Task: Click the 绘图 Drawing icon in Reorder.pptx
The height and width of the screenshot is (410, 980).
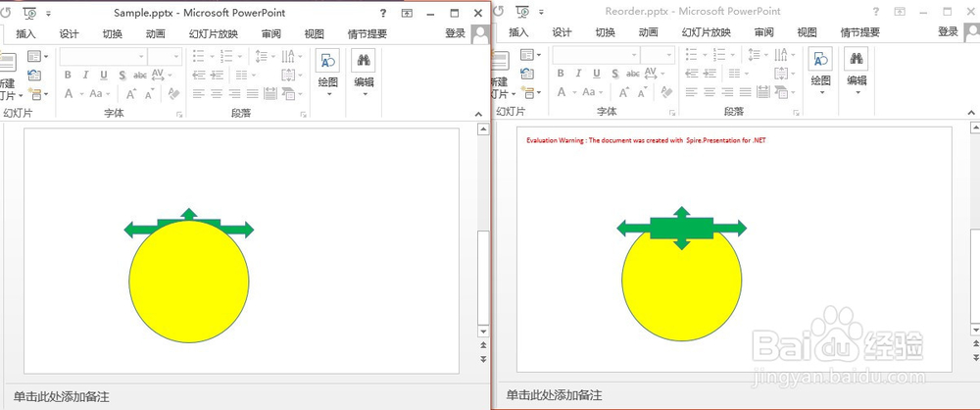Action: click(820, 59)
